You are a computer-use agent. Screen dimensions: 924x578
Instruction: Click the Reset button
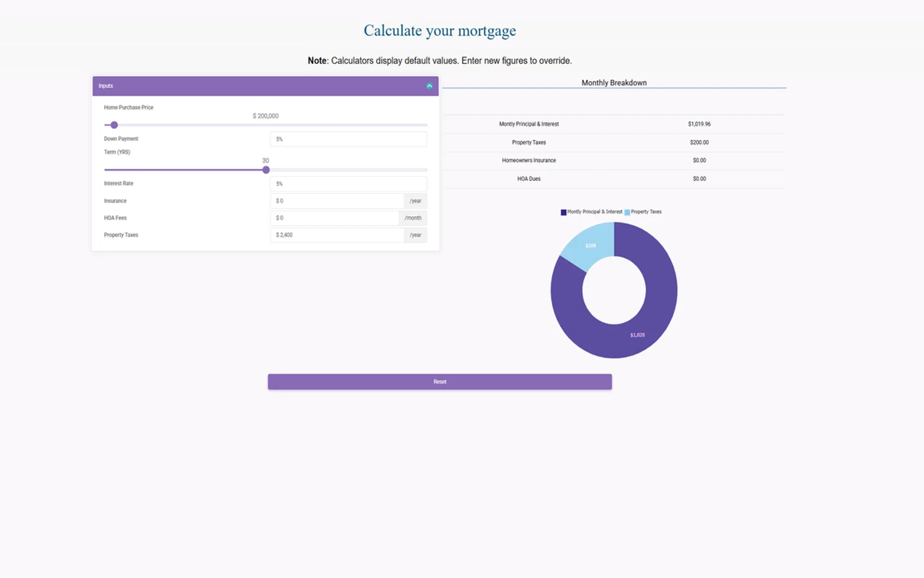click(x=439, y=381)
